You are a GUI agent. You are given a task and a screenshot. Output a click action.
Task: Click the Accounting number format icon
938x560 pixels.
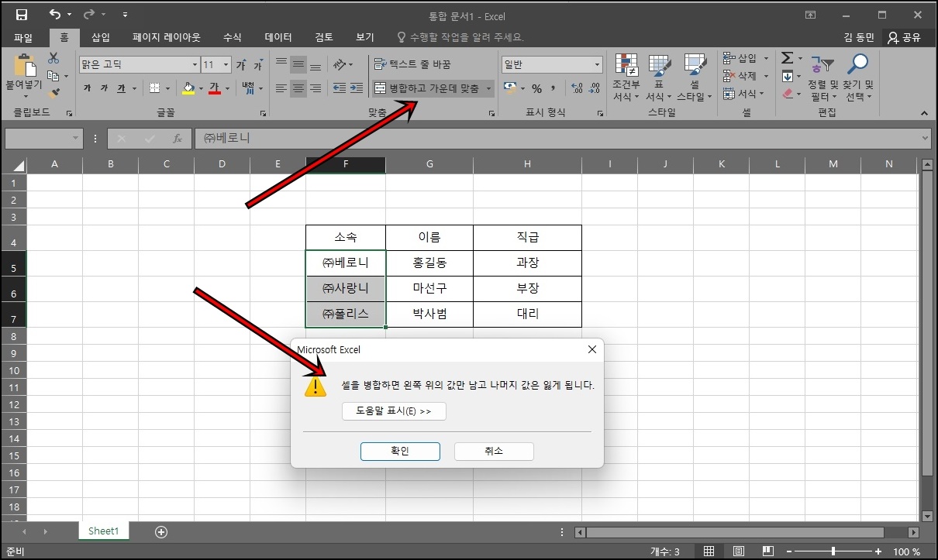510,88
